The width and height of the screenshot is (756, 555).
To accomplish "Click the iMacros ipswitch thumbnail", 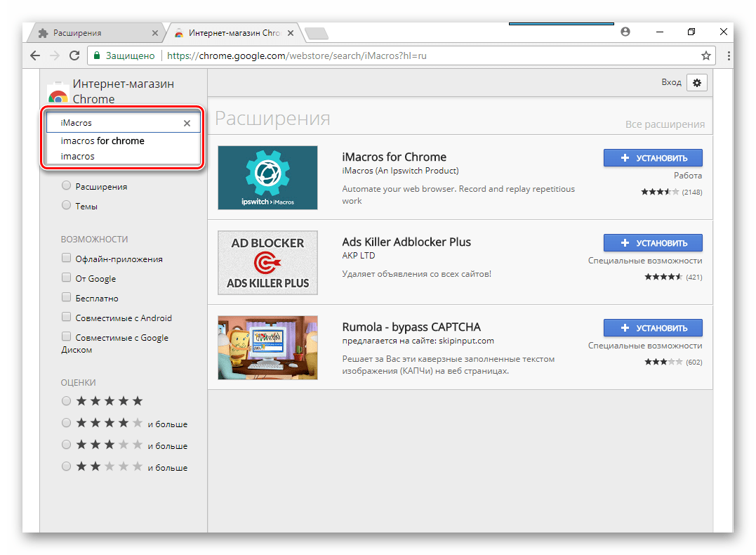I will (267, 178).
